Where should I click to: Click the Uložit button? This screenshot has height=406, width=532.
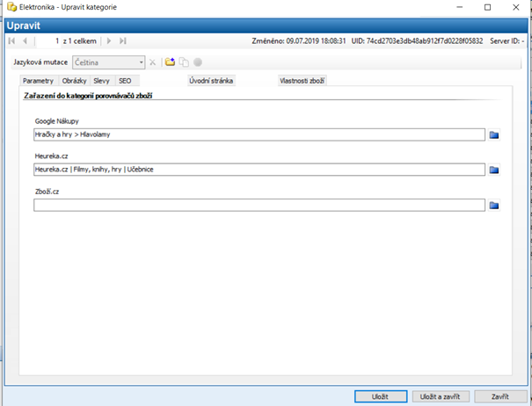380,396
